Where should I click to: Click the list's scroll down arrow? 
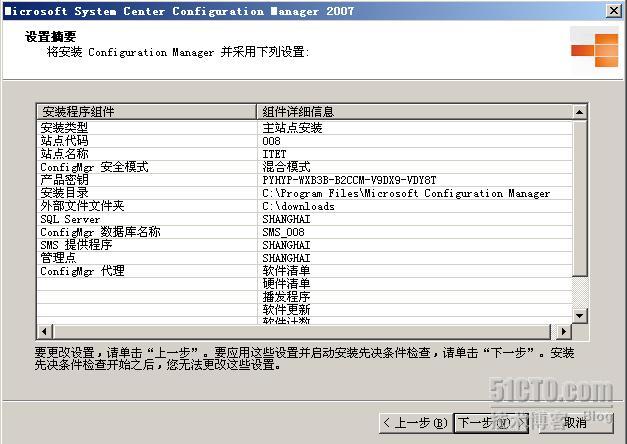click(579, 316)
